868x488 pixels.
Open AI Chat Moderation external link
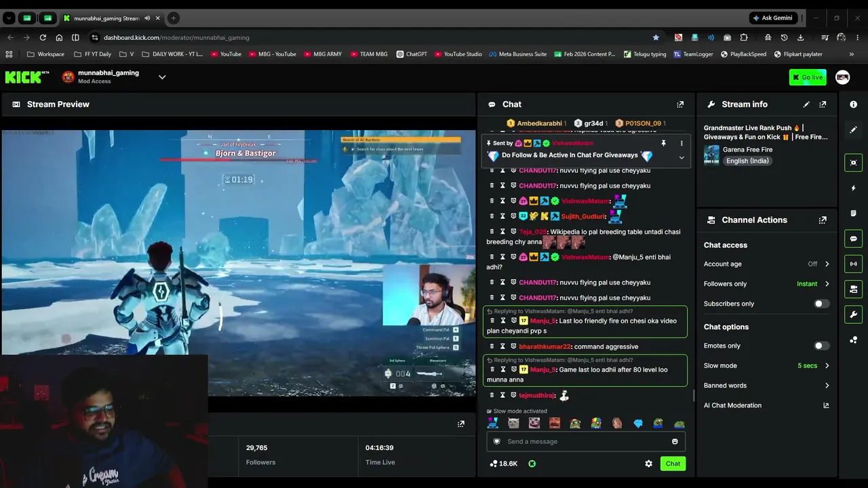[x=826, y=405]
